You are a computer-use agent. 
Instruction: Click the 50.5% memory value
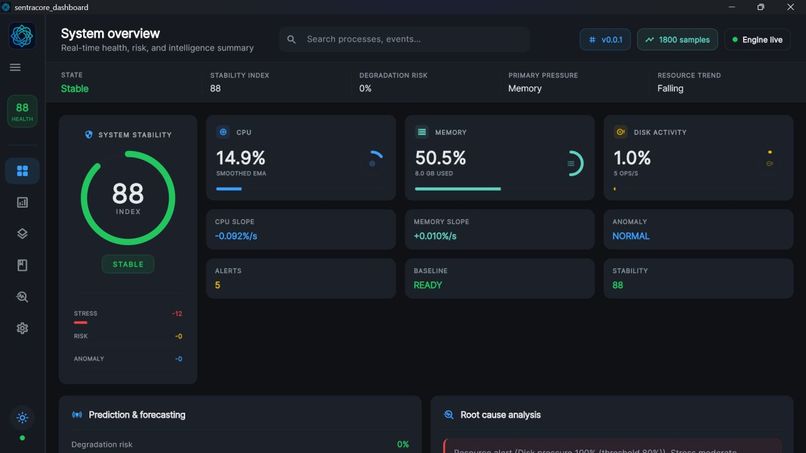tap(441, 158)
